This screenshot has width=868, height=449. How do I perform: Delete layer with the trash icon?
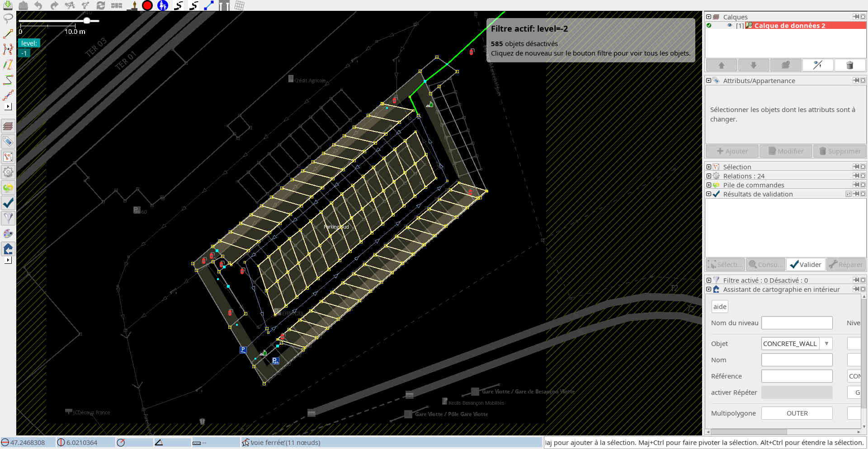click(849, 65)
